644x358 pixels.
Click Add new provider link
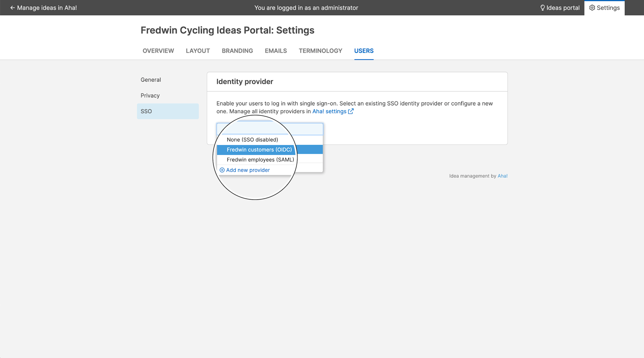(x=248, y=170)
